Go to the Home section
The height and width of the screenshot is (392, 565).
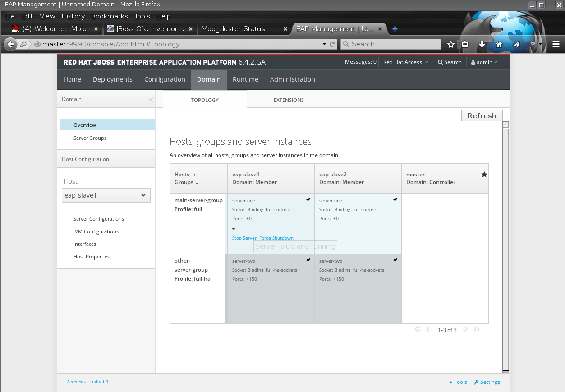pos(72,79)
